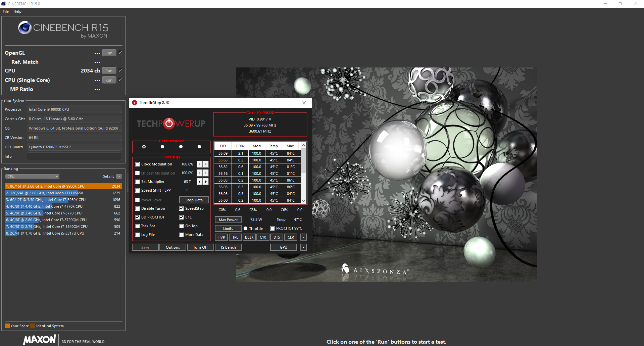Screen dimensions: 644x346
Task: Enable the Task Bar checkbox
Action: pos(138,226)
